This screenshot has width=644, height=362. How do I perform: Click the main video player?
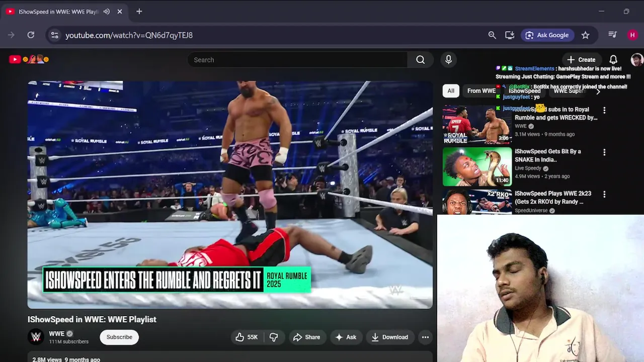coord(230,195)
